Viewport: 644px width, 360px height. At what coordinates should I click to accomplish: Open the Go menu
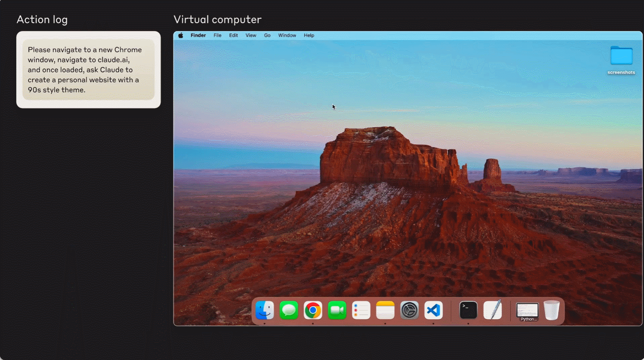pyautogui.click(x=267, y=36)
